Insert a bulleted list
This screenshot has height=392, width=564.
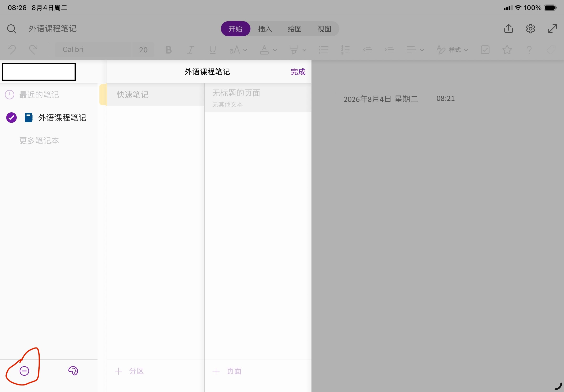point(323,50)
